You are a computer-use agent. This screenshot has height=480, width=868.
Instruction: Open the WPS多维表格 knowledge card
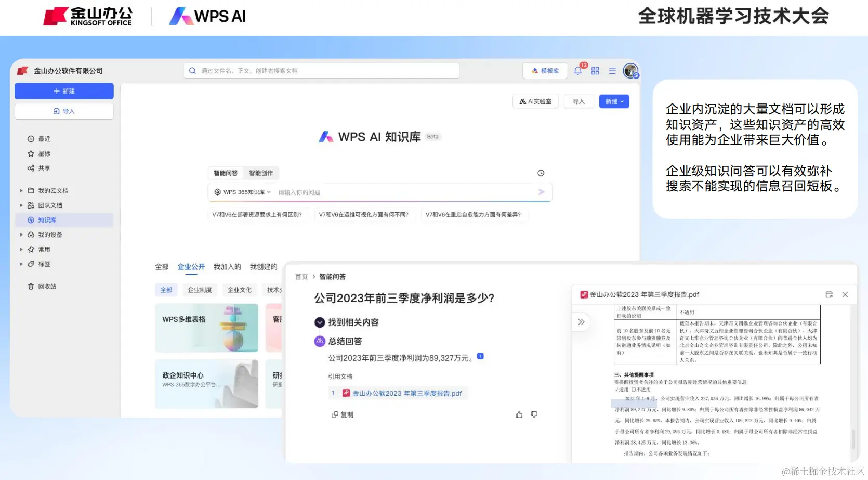click(206, 328)
